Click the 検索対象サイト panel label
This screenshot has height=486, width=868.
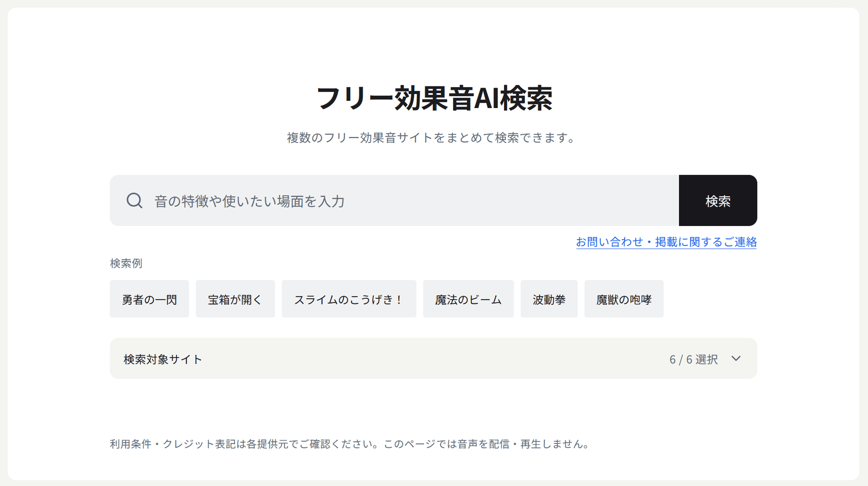pos(163,359)
